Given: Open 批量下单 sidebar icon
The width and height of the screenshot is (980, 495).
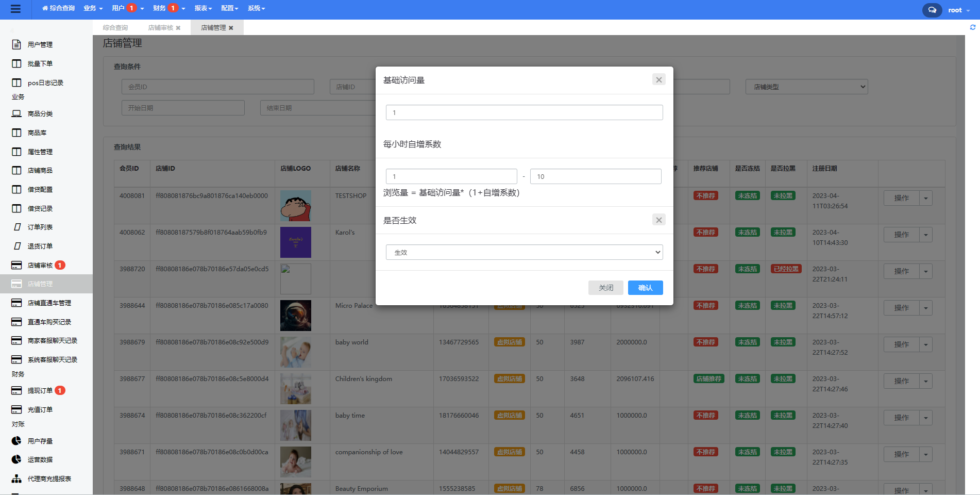Looking at the screenshot, I should (16, 63).
